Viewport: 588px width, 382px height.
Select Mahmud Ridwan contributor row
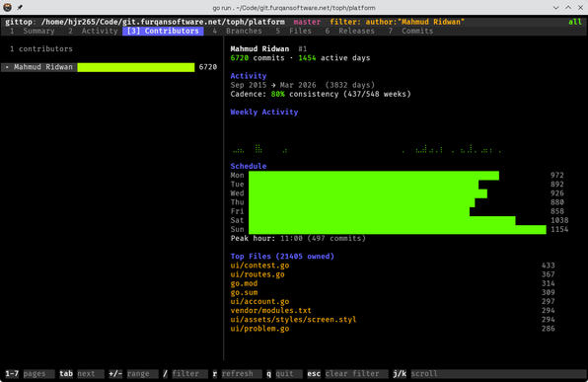pyautogui.click(x=110, y=67)
